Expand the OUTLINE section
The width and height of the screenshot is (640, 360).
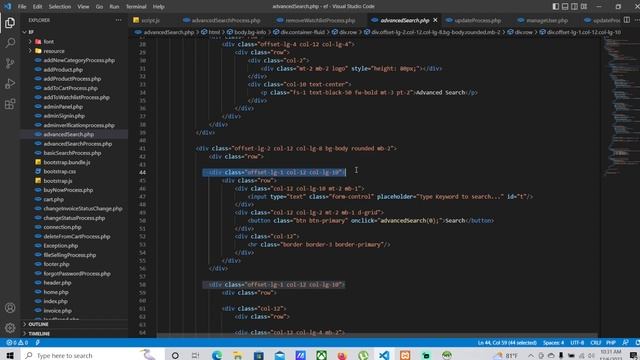[39, 324]
